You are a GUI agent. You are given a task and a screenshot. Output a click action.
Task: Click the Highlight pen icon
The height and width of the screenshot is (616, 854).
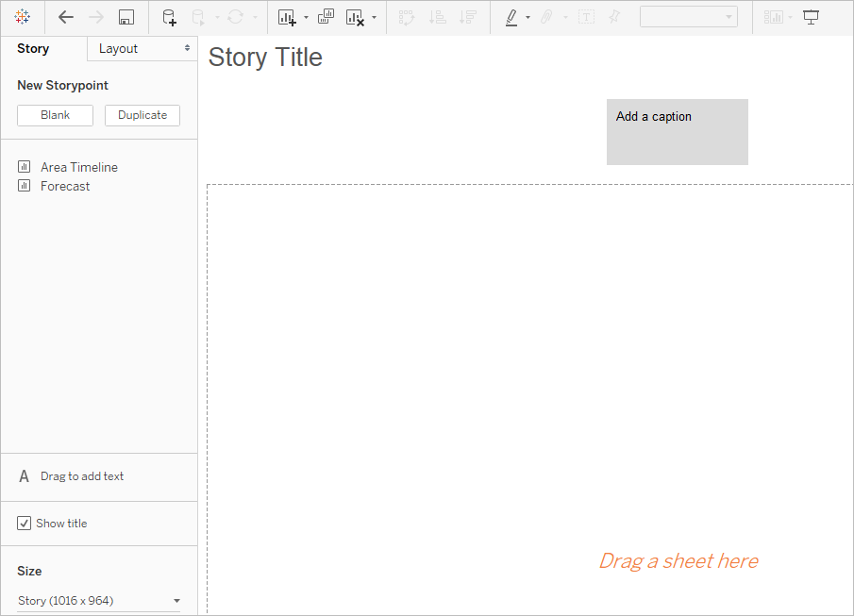[511, 17]
